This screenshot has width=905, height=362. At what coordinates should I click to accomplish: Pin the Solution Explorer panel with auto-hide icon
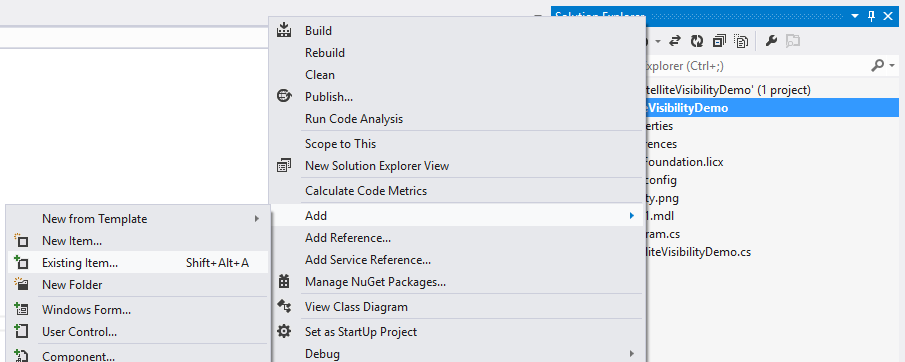pos(872,16)
